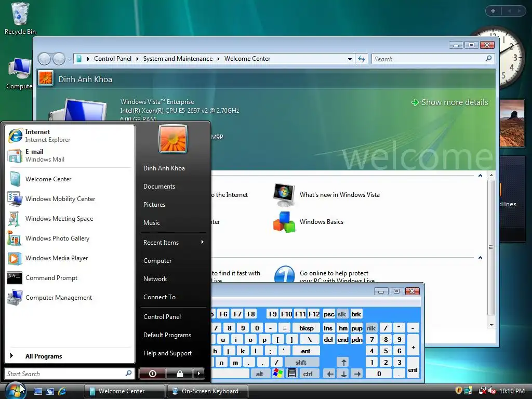
Task: Click the Start menu lock button
Action: (x=179, y=374)
